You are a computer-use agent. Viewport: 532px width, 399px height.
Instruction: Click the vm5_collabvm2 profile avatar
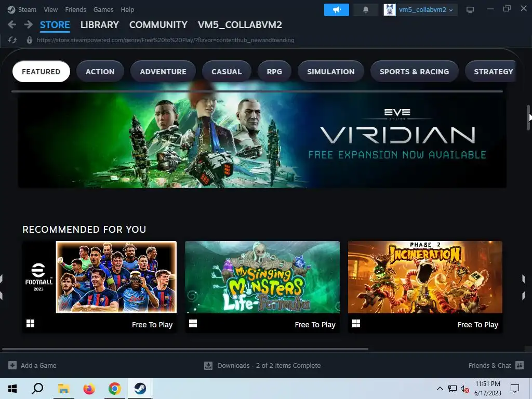click(x=390, y=10)
